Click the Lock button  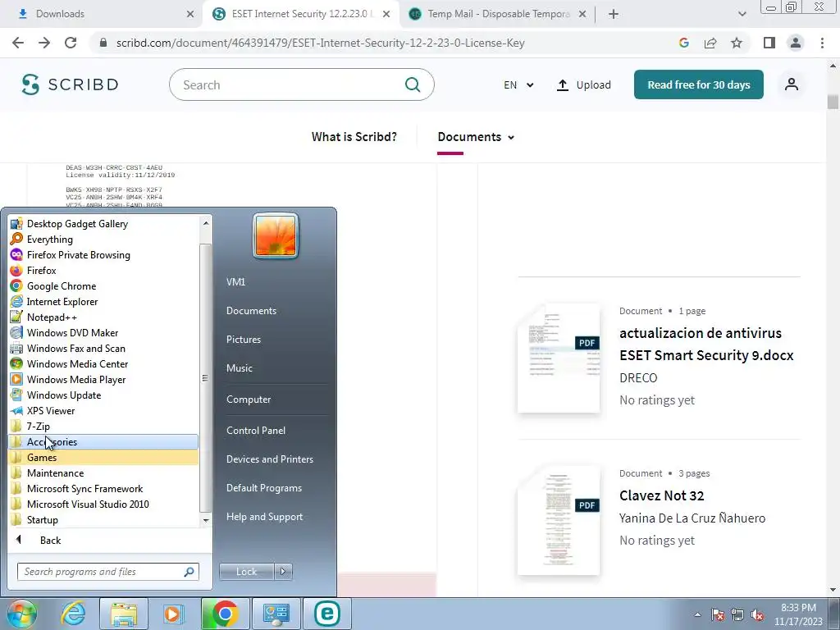(246, 572)
